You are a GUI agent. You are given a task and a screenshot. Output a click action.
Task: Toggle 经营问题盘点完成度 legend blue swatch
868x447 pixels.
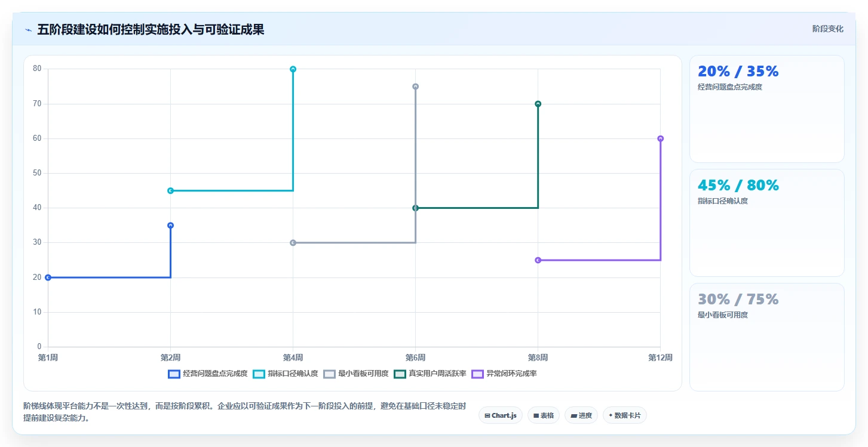coord(174,374)
